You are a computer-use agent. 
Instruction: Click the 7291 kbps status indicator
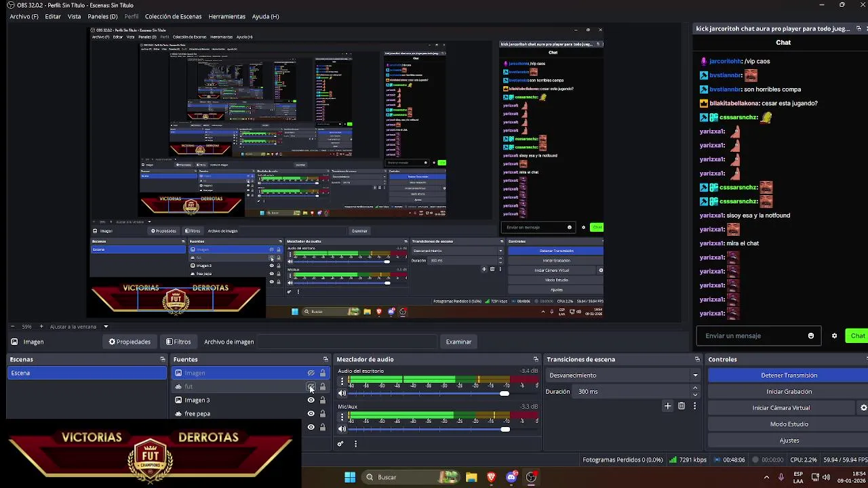pos(688,460)
